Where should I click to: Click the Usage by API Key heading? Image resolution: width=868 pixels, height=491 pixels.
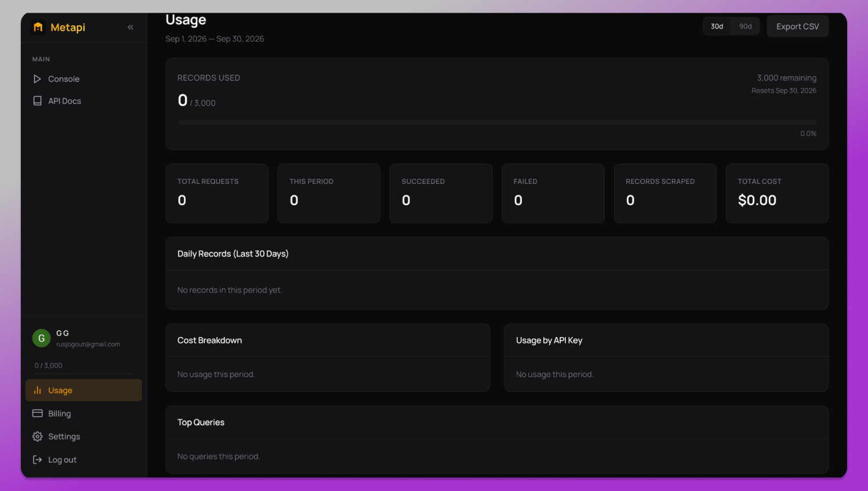549,341
